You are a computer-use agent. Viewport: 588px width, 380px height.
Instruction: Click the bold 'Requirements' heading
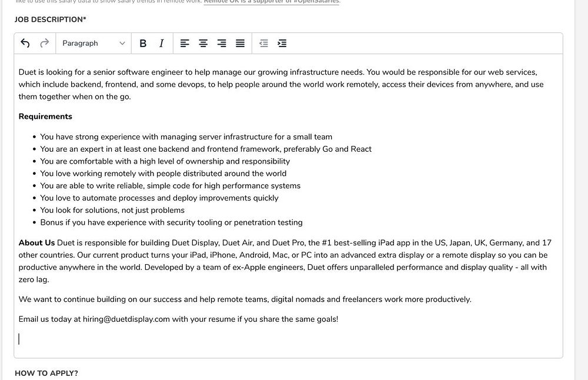click(45, 116)
